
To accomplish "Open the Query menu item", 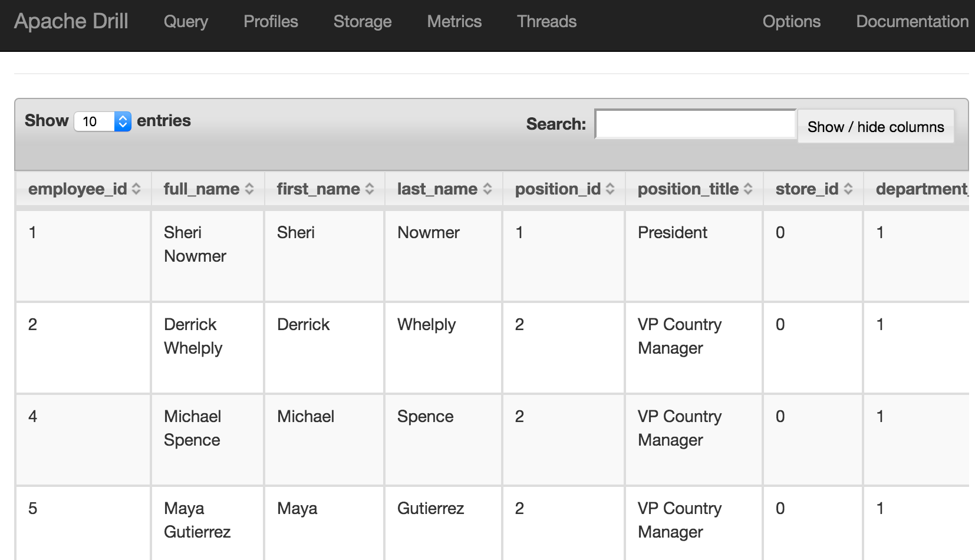I will [x=186, y=22].
